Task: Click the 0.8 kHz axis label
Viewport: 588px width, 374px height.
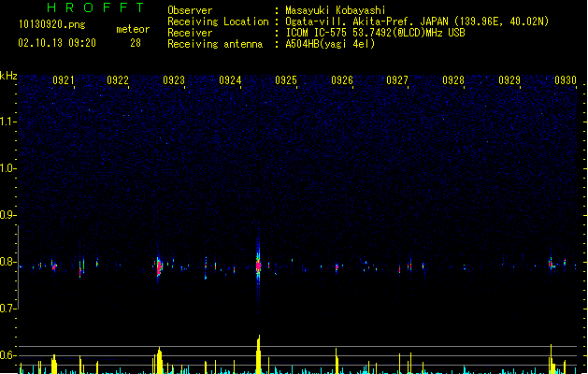Action: pyautogui.click(x=7, y=262)
